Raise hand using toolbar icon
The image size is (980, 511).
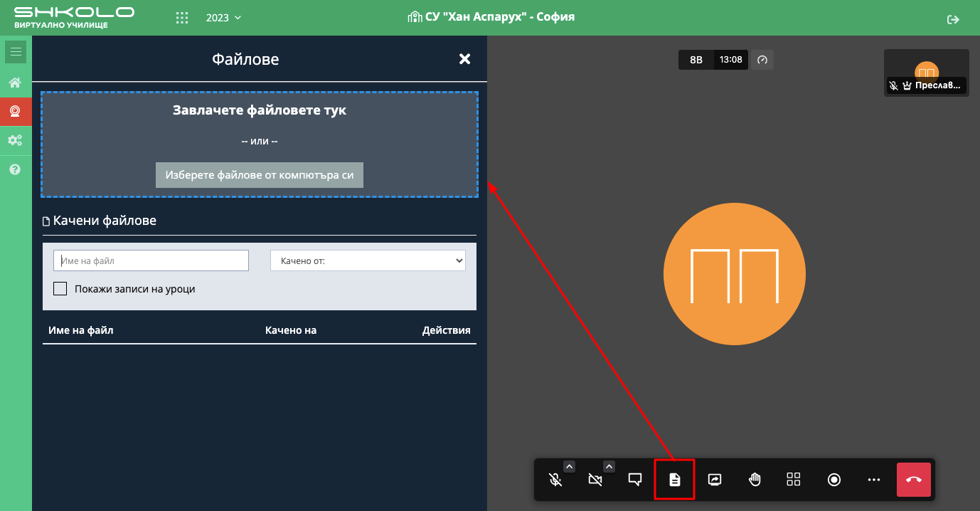click(x=755, y=480)
